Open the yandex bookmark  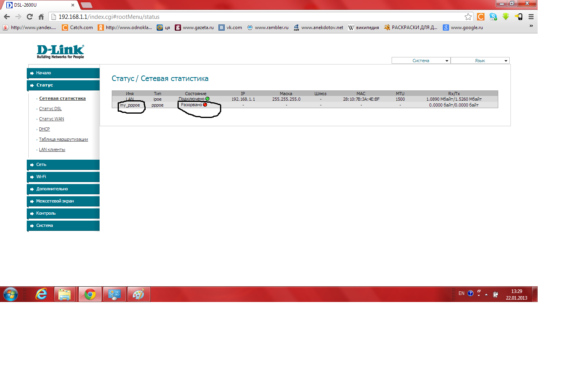30,28
